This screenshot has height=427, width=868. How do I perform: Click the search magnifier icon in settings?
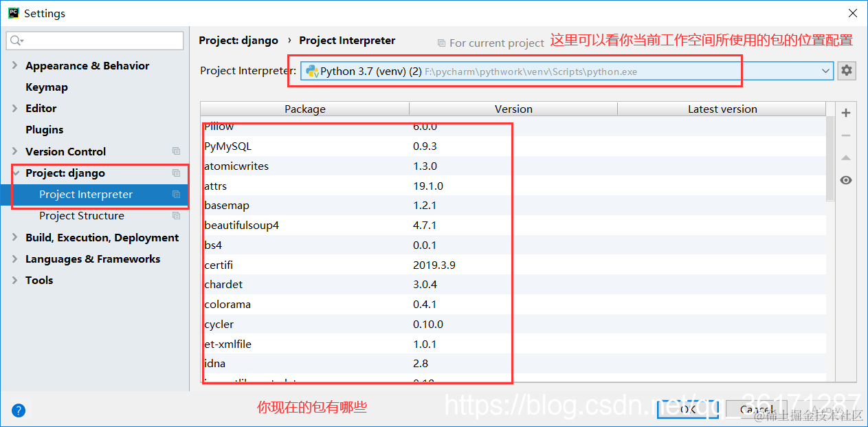coord(16,41)
